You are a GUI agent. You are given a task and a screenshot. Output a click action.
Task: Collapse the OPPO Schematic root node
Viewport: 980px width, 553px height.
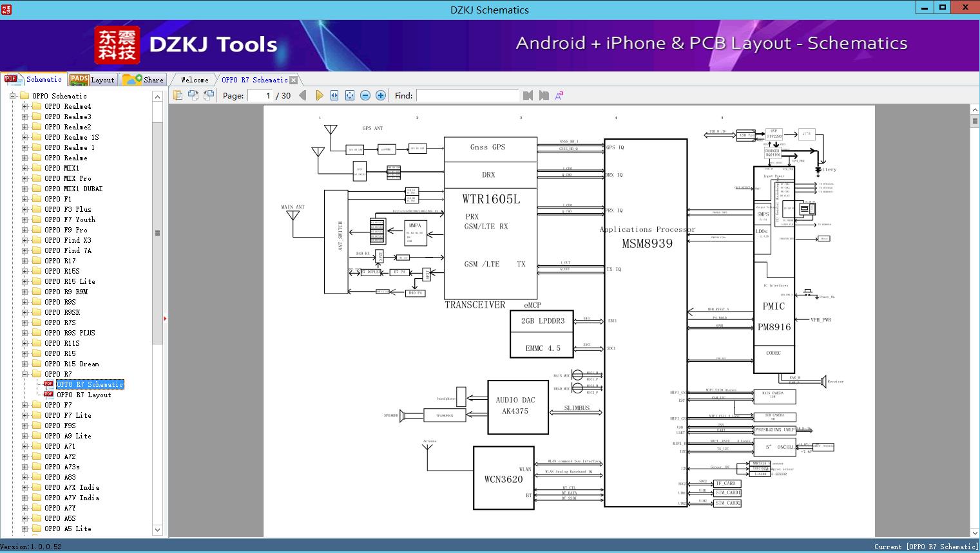coord(12,96)
